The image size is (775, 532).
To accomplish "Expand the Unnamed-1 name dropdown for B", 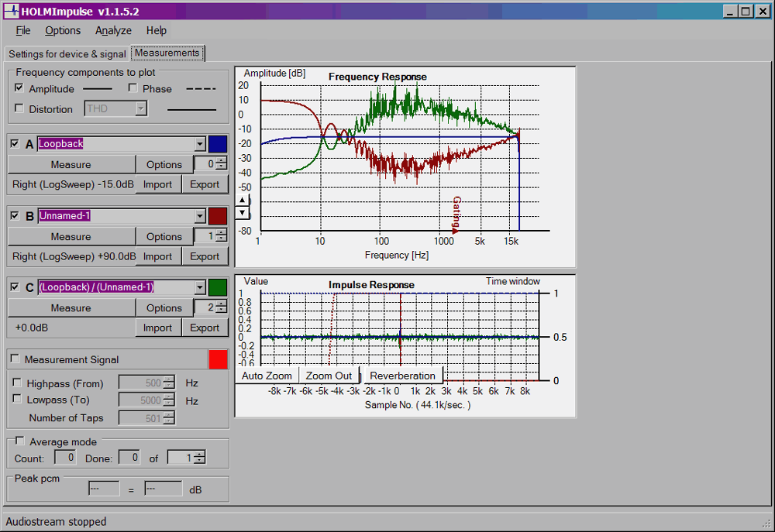I will pyautogui.click(x=200, y=216).
